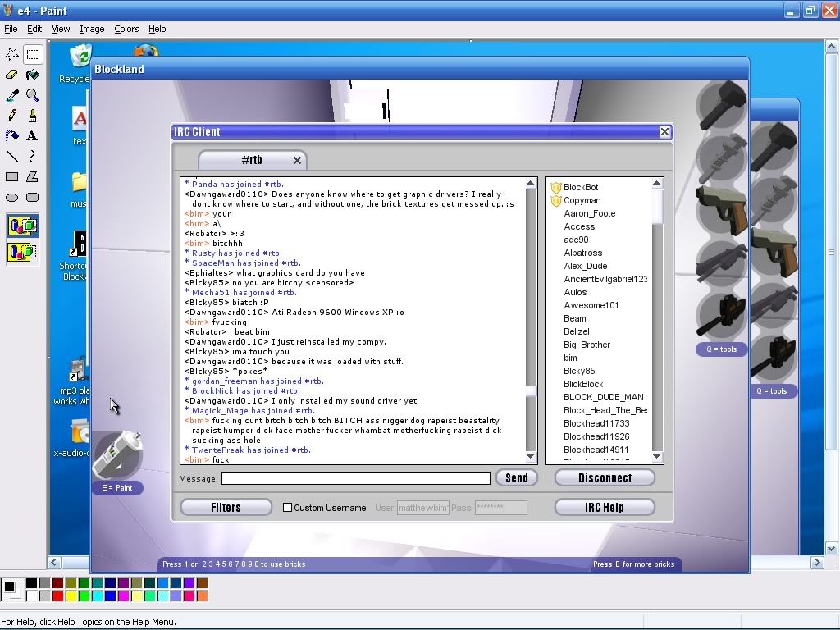This screenshot has height=630, width=840.
Task: Select Copyman in the user list
Action: point(582,200)
